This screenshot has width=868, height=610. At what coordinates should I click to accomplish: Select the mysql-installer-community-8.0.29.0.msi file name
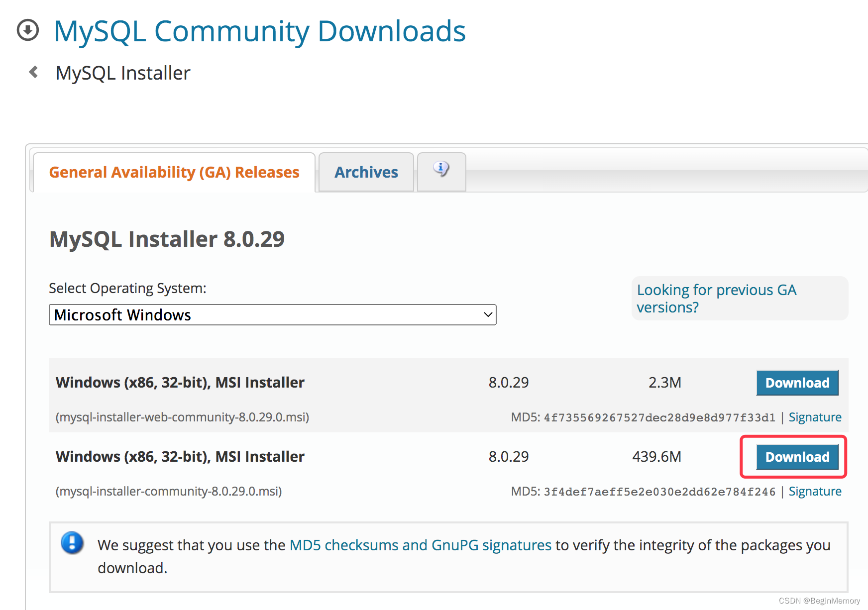169,491
